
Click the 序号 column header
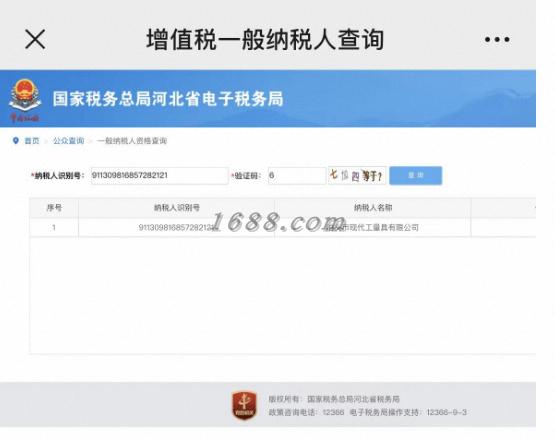click(54, 208)
